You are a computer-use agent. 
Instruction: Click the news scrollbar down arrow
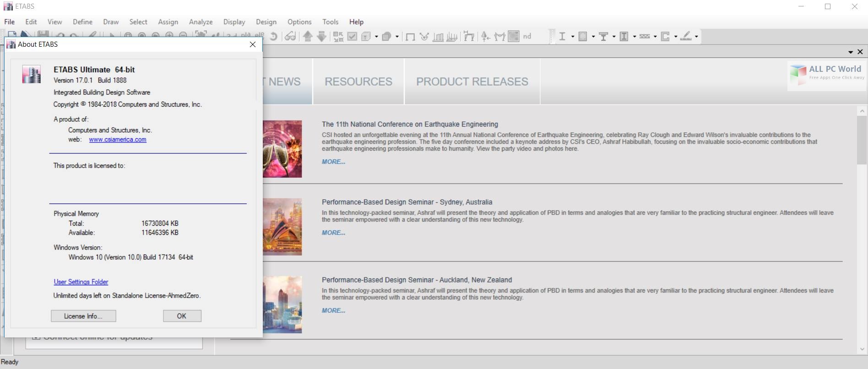(862, 349)
